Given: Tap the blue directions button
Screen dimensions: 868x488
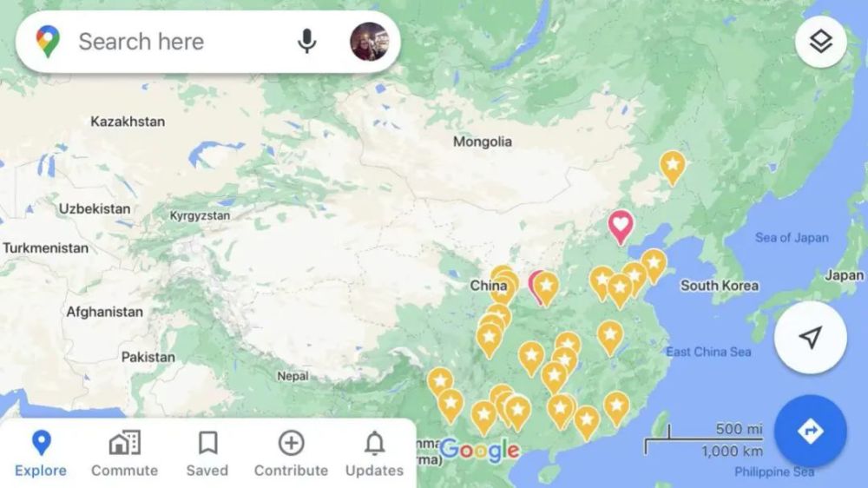Looking at the screenshot, I should [811, 431].
